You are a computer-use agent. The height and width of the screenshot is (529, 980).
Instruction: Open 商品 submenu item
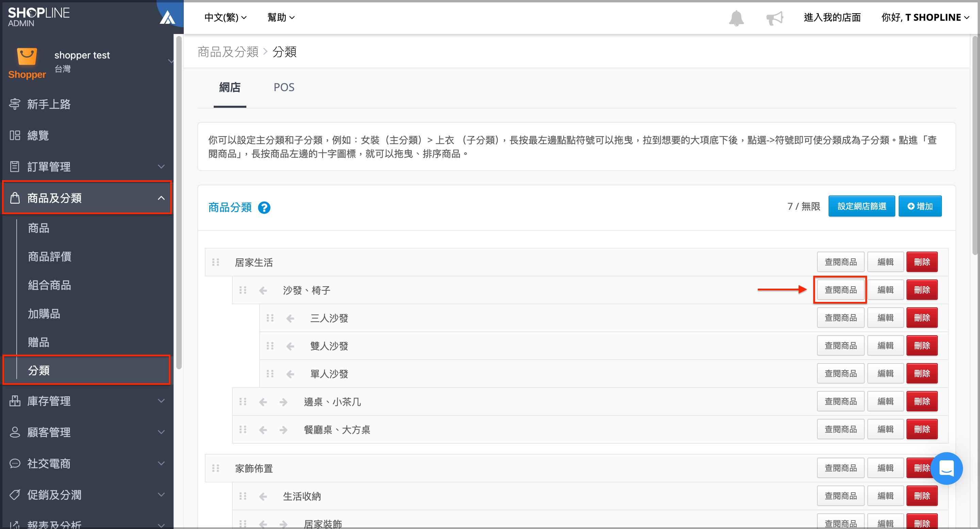(x=38, y=228)
